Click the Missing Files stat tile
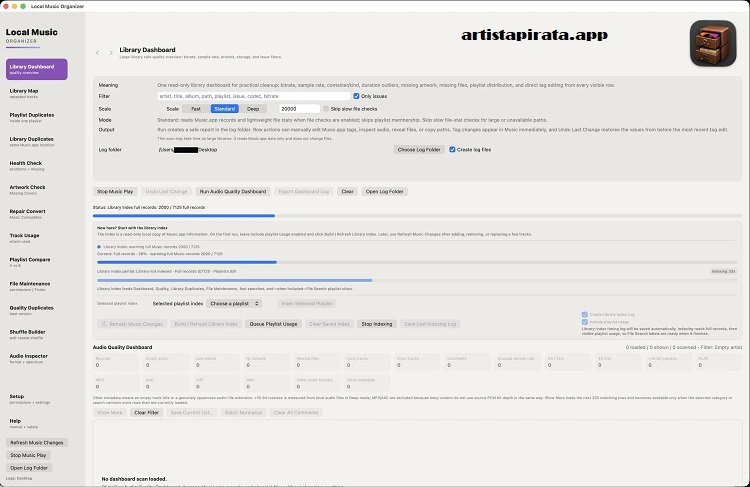Image resolution: width=750 pixels, height=487 pixels. 317,362
